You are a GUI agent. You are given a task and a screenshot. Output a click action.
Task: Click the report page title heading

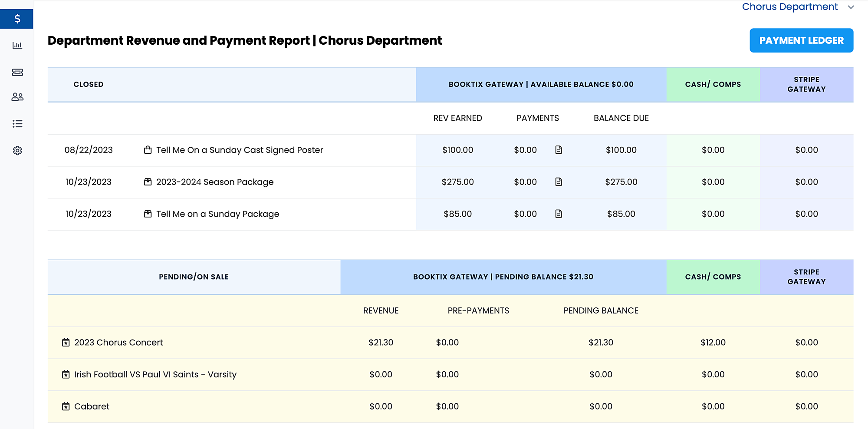click(x=245, y=40)
